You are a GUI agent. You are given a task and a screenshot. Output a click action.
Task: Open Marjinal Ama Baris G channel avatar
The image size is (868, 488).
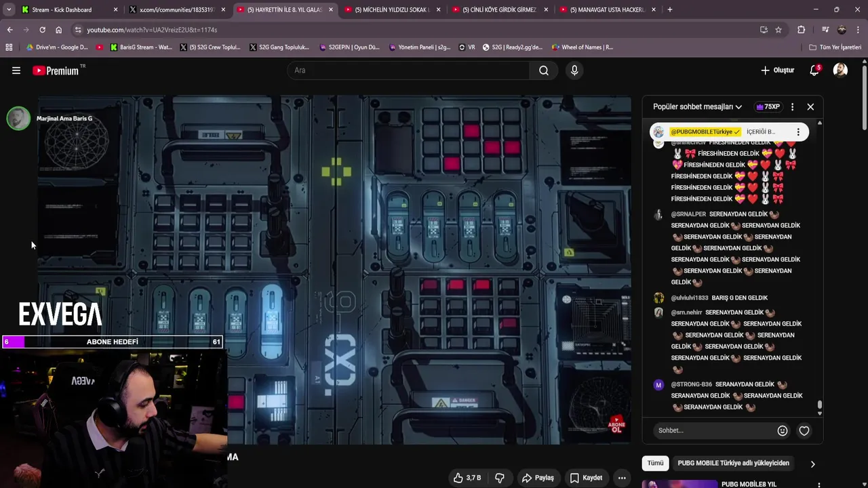click(18, 119)
